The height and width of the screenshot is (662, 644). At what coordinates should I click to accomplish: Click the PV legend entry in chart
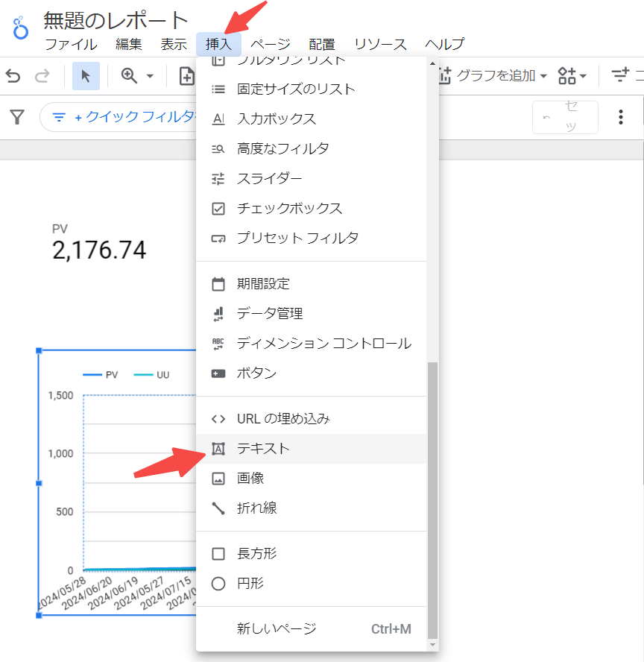pyautogui.click(x=101, y=375)
